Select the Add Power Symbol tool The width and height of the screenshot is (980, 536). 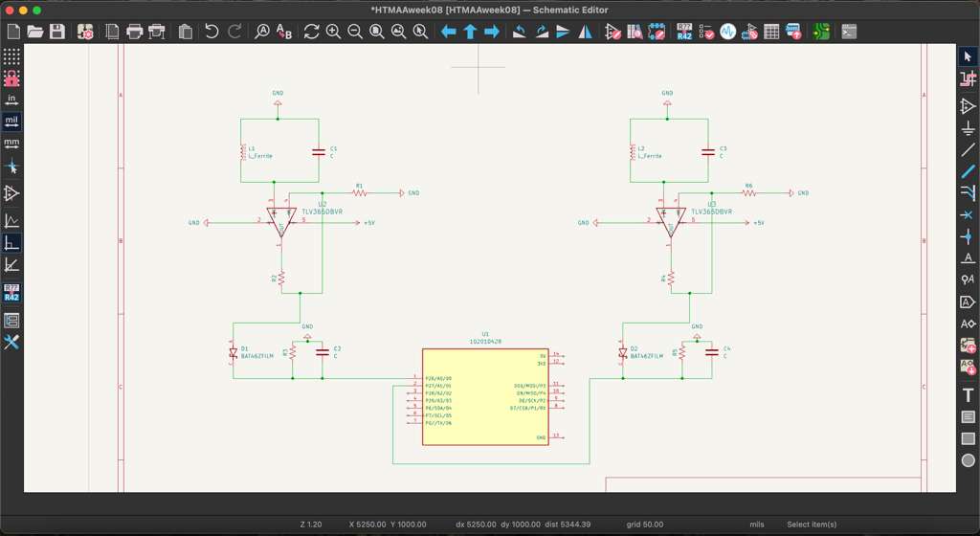coord(968,127)
